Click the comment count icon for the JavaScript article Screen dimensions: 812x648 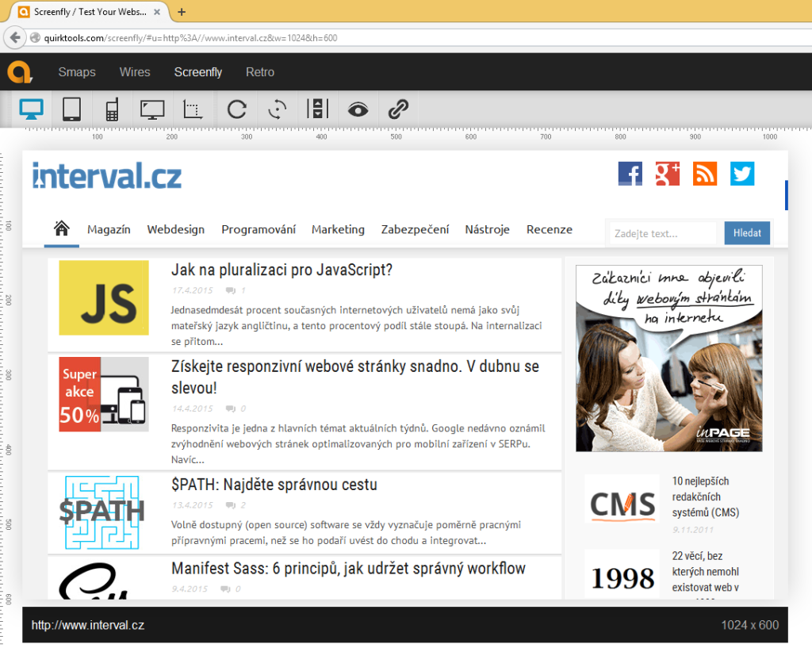(231, 290)
